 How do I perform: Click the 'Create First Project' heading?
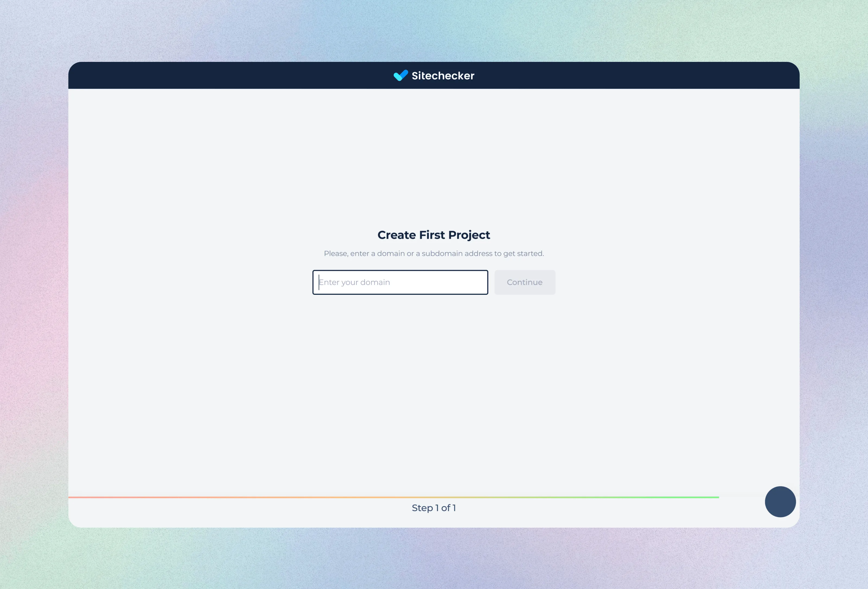point(434,235)
